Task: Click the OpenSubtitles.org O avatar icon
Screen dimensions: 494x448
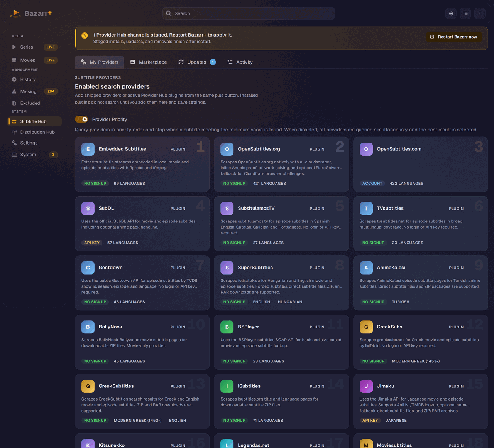Action: [227, 149]
